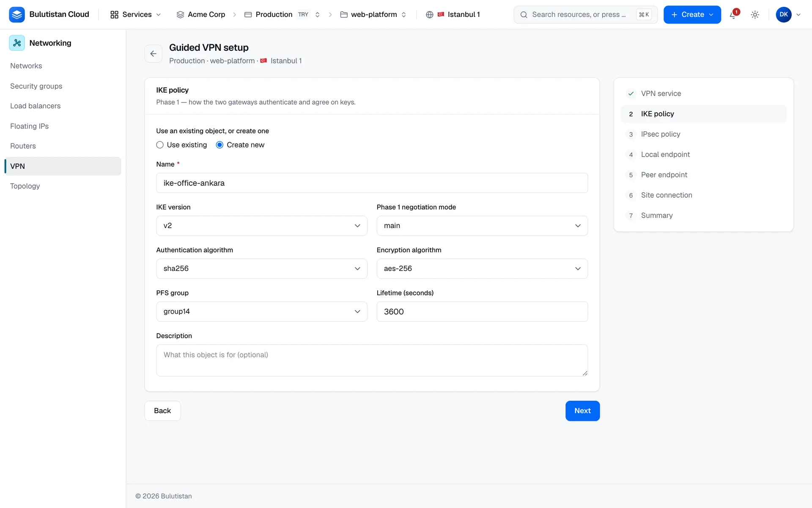Click the Description text area

tap(372, 360)
